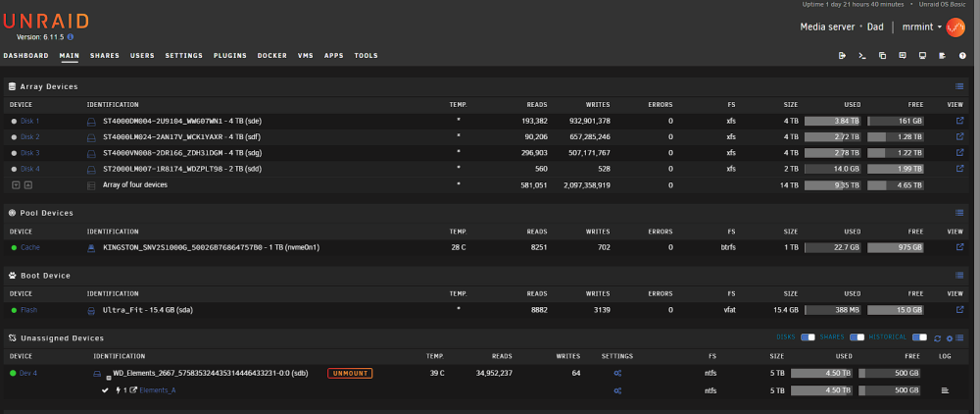This screenshot has width=980, height=414.
Task: Click the overlapping windows icon in the toolbar
Action: point(883,56)
